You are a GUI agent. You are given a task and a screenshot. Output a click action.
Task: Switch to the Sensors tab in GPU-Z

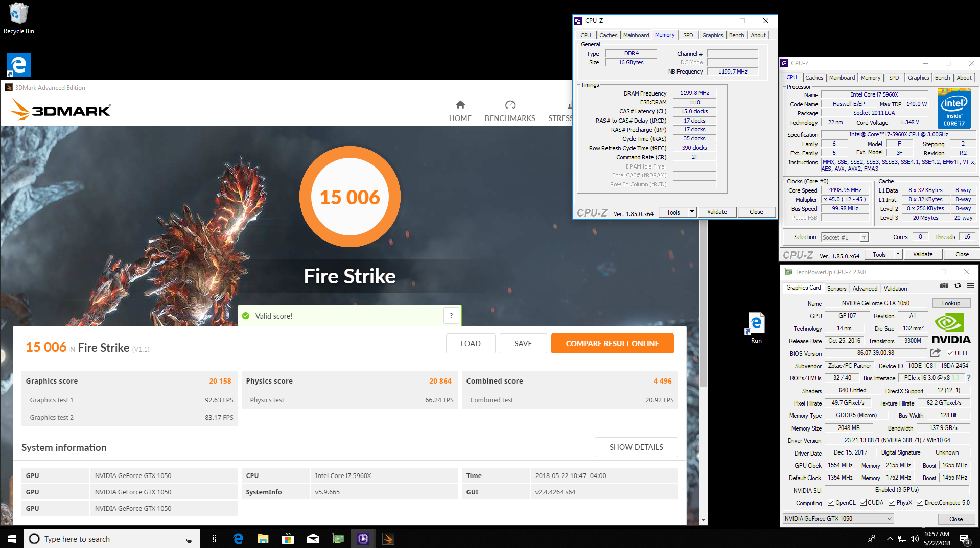click(x=836, y=289)
